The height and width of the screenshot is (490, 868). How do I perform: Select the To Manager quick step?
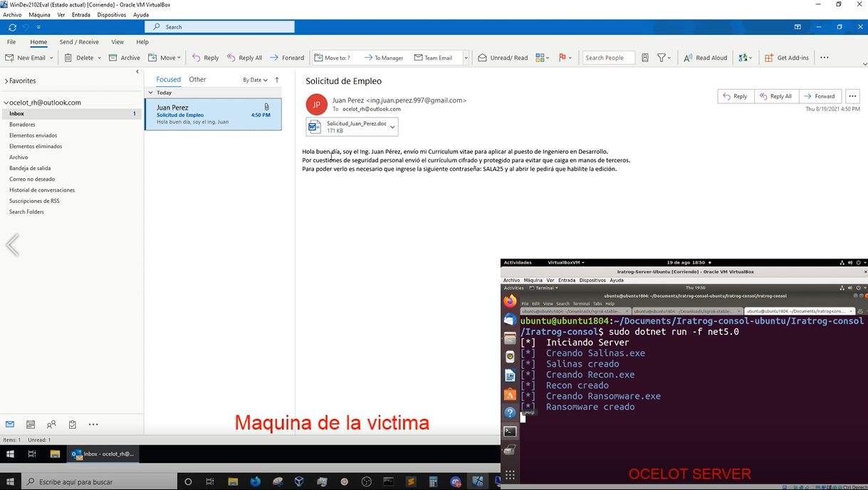(x=384, y=58)
